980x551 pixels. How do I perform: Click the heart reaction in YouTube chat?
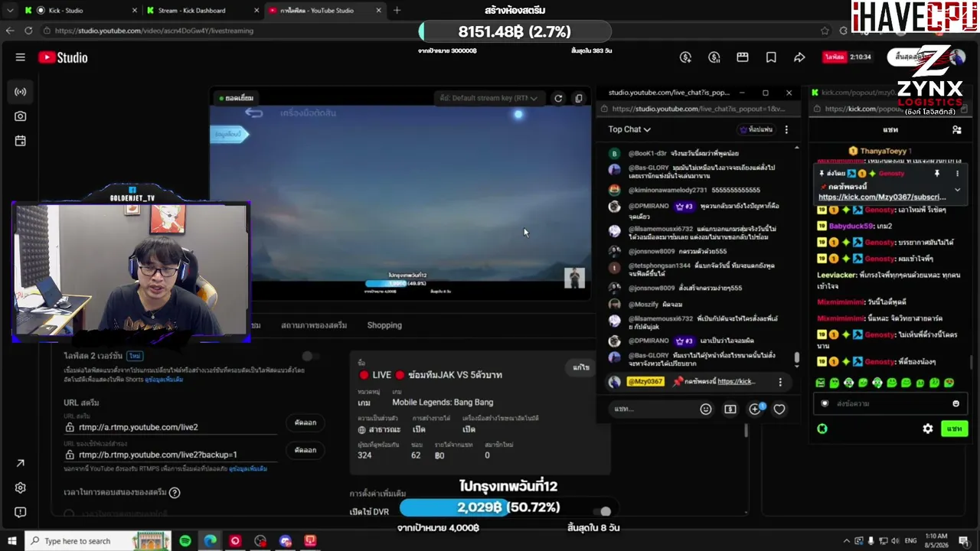point(779,409)
